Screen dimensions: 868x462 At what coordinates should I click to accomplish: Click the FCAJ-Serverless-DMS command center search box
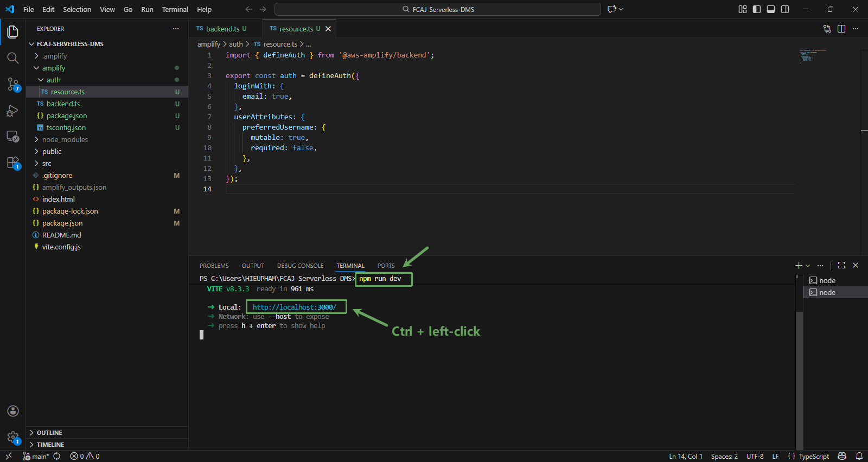click(438, 9)
